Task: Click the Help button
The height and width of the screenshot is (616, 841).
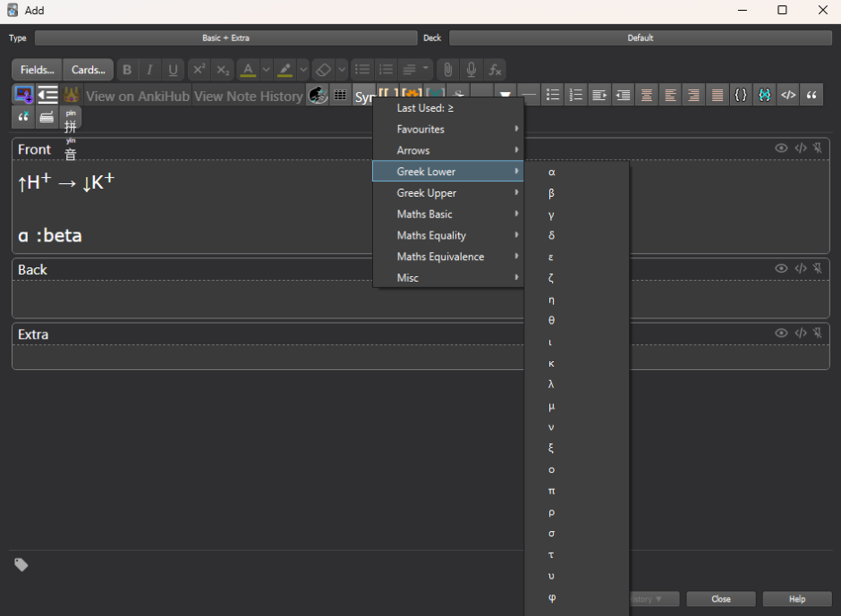Action: (x=797, y=599)
